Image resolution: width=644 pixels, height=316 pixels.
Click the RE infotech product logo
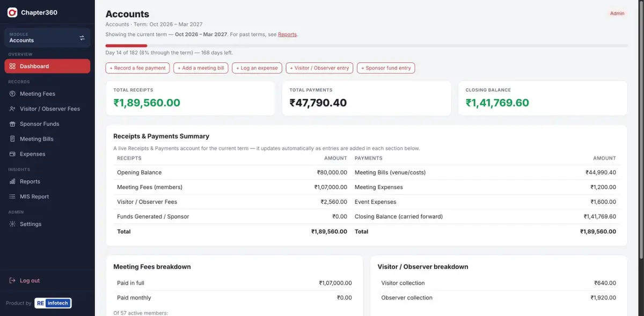53,303
